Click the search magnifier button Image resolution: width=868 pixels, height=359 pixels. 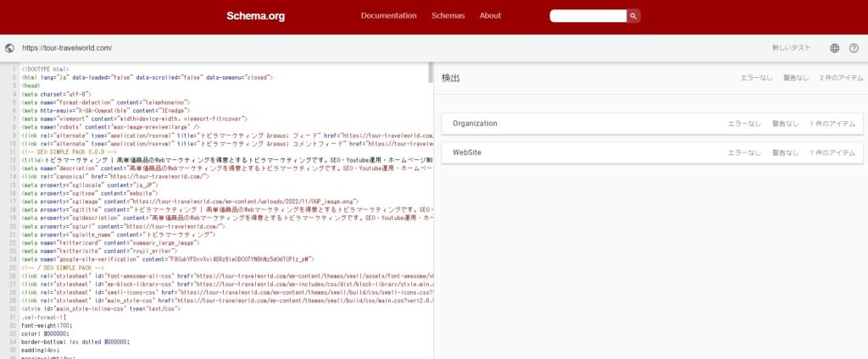[x=634, y=16]
